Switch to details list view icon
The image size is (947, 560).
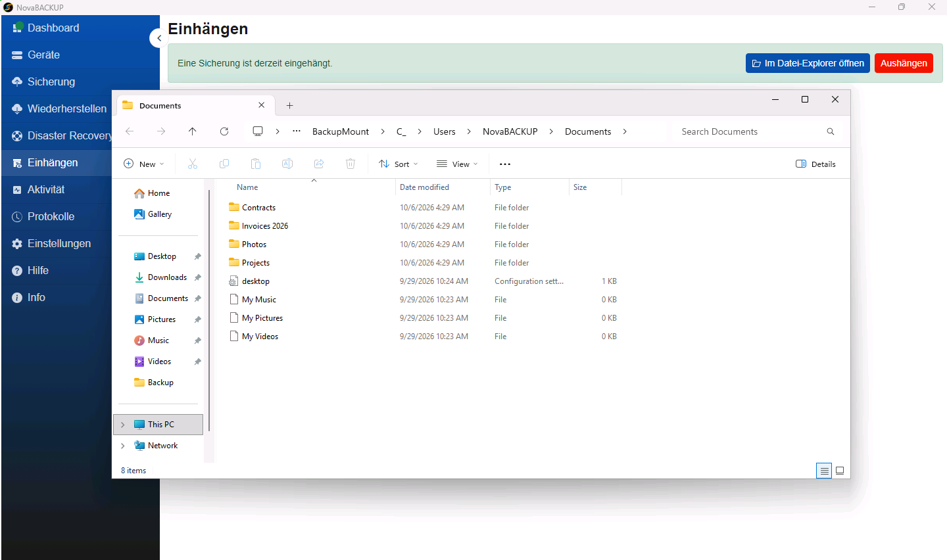(824, 471)
